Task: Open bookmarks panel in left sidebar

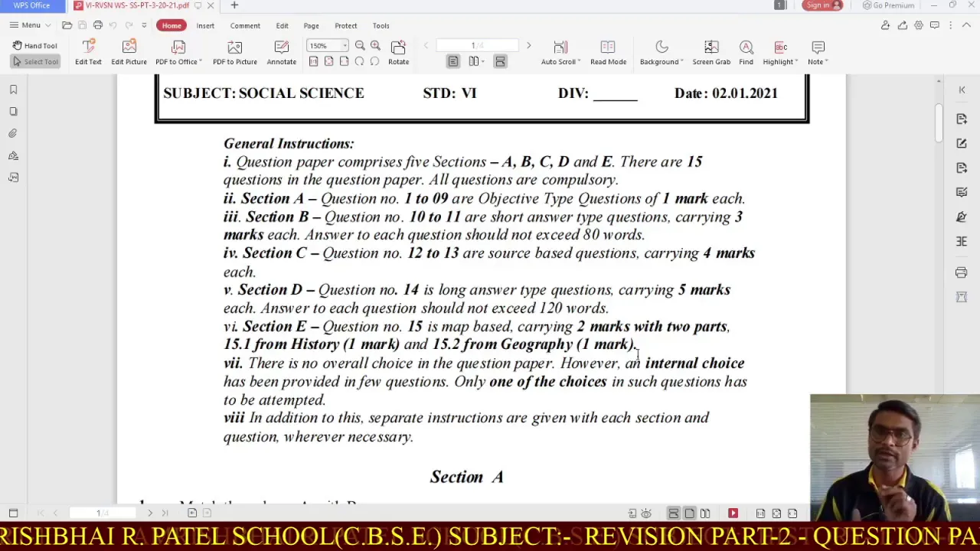Action: (13, 90)
